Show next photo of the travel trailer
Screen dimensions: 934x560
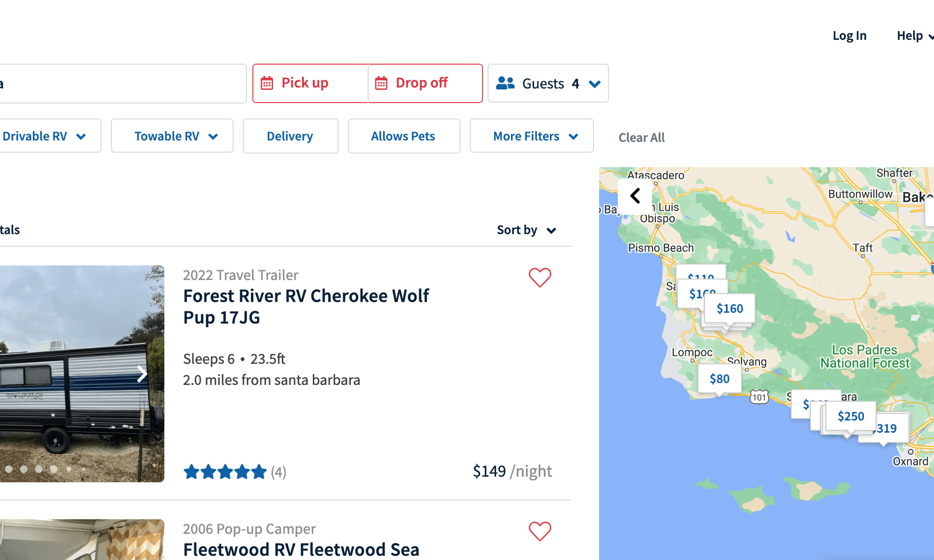[x=142, y=374]
